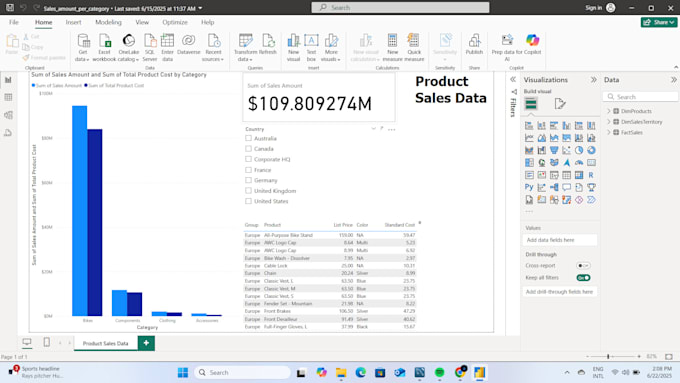This screenshot has width=680, height=383.
Task: Tick the United States checkbox
Action: click(x=248, y=201)
